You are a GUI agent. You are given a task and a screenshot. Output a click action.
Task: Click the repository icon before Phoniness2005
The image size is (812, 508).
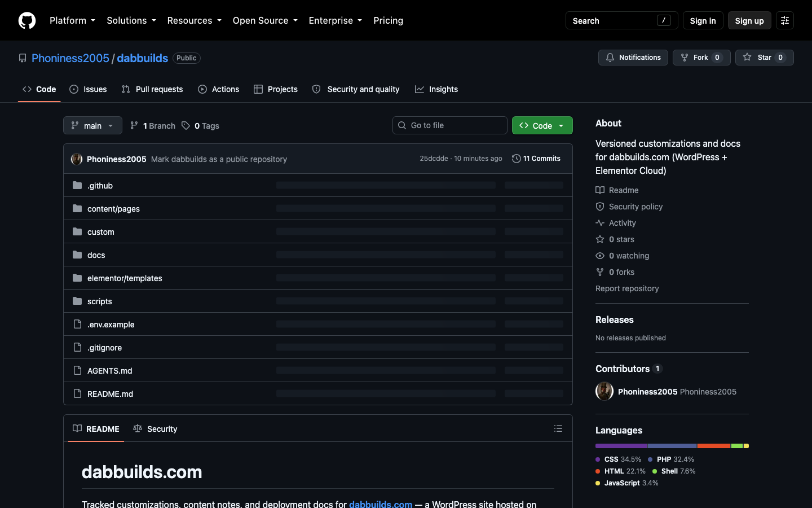click(23, 58)
